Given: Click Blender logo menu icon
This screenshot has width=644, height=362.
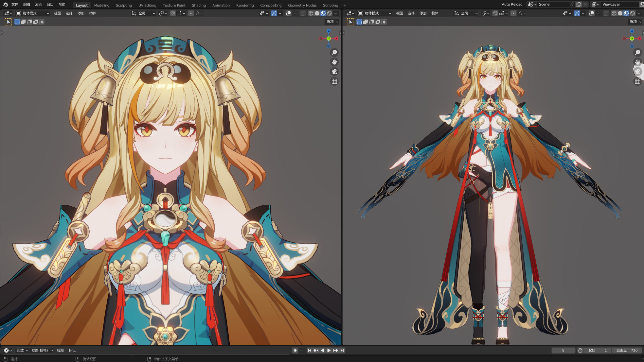Looking at the screenshot, I should point(5,5).
